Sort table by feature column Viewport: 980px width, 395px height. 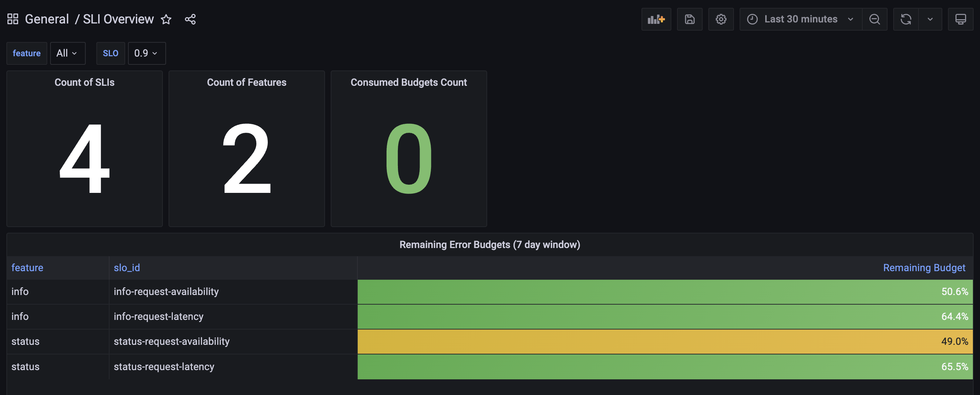pos(27,268)
